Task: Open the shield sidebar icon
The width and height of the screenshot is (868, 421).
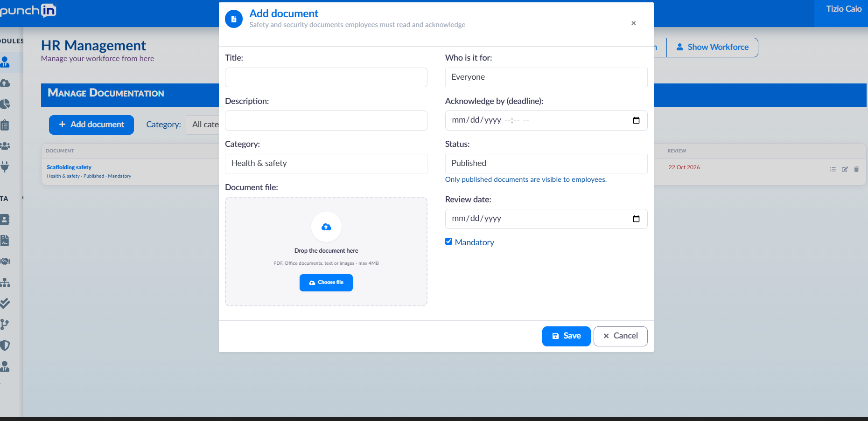Action: point(5,345)
